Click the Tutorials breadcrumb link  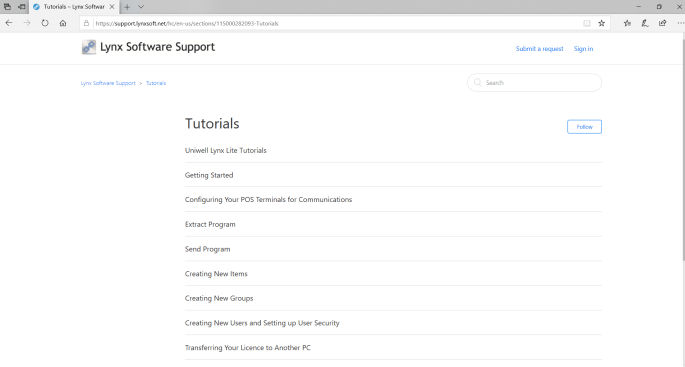156,83
